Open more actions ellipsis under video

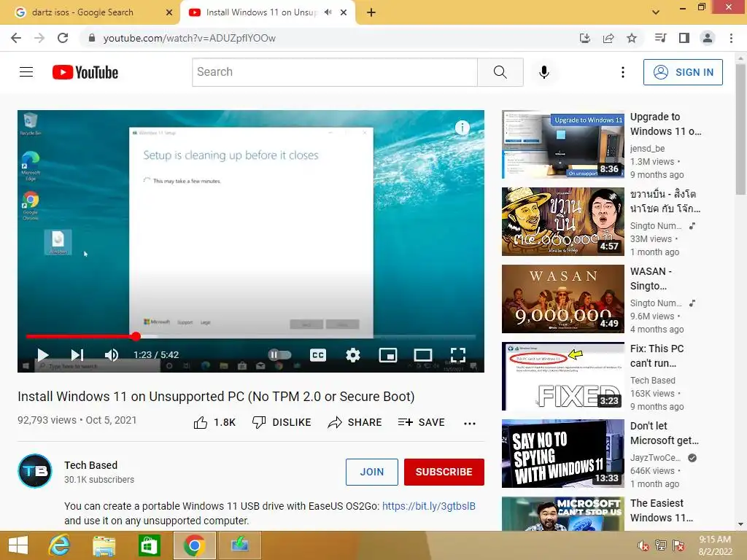click(x=470, y=423)
